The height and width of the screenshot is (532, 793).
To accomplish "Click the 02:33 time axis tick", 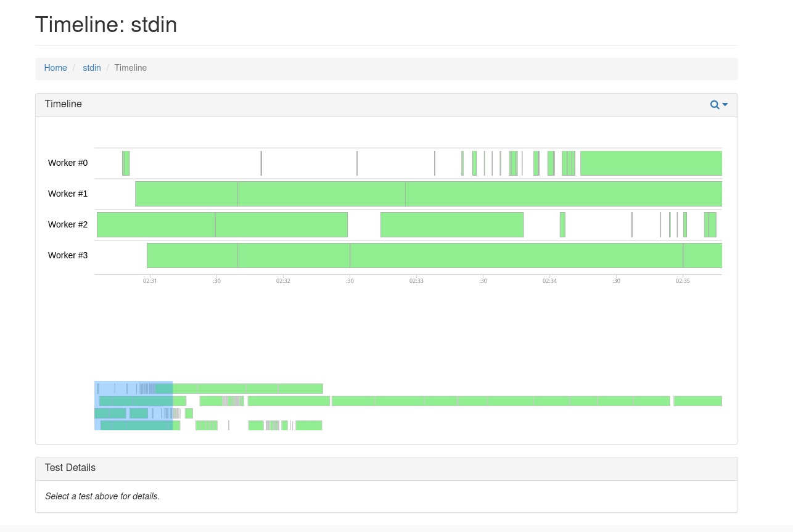I will (416, 280).
